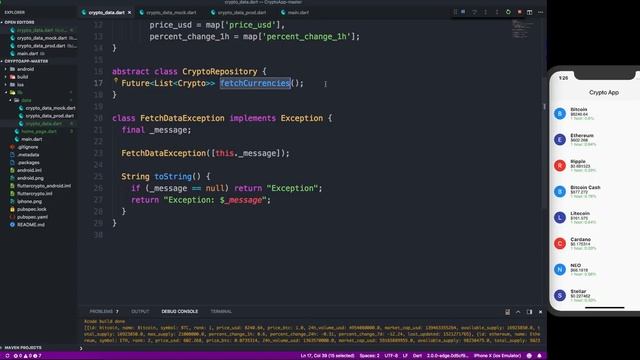This screenshot has width=640, height=360.
Task: Close the bottom panel with X icon
Action: (540, 312)
